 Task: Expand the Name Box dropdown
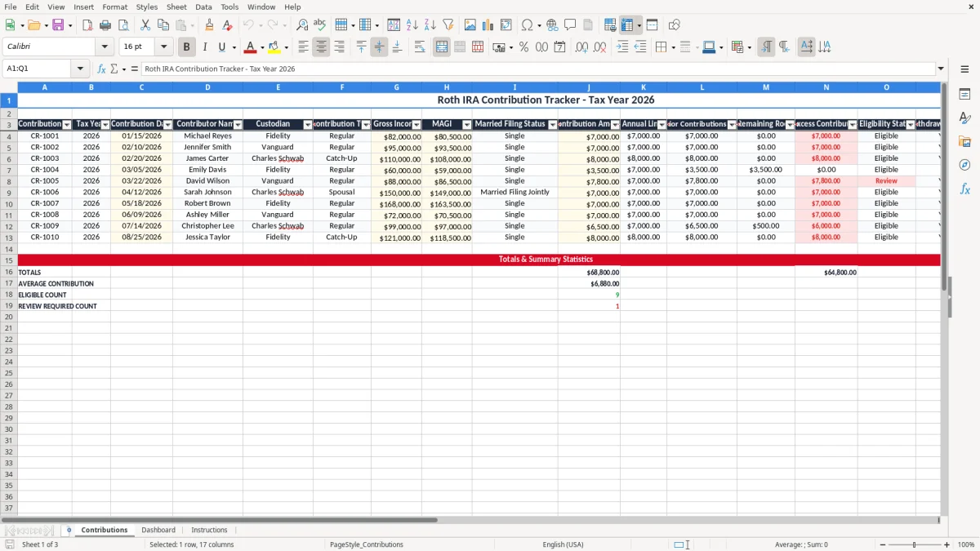[x=81, y=69]
